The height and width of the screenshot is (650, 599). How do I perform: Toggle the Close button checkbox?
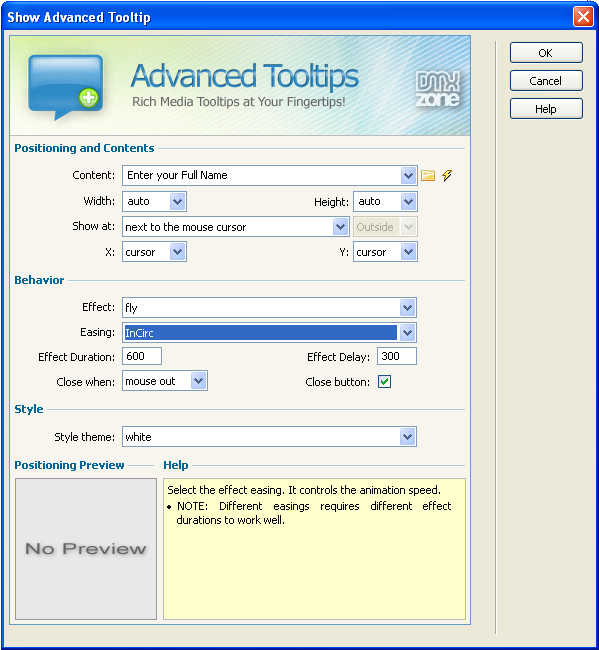coord(384,382)
